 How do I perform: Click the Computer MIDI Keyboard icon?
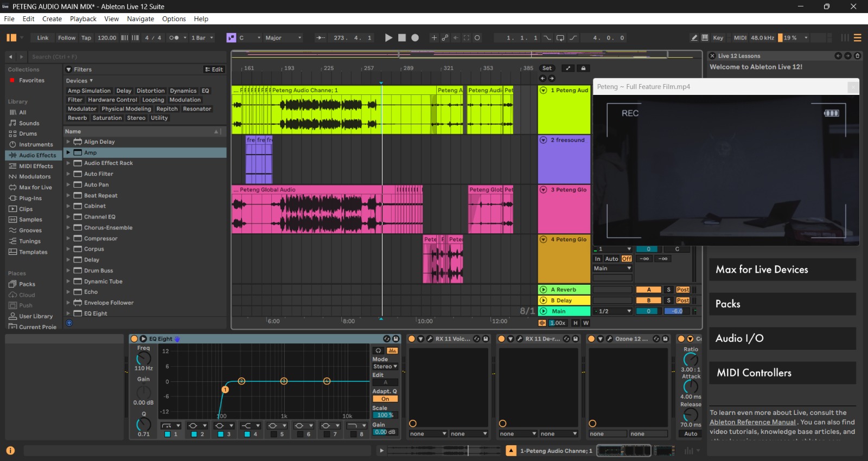point(705,38)
